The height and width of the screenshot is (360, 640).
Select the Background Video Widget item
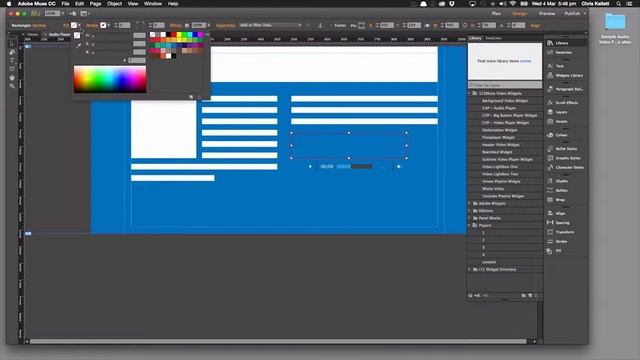pos(505,101)
